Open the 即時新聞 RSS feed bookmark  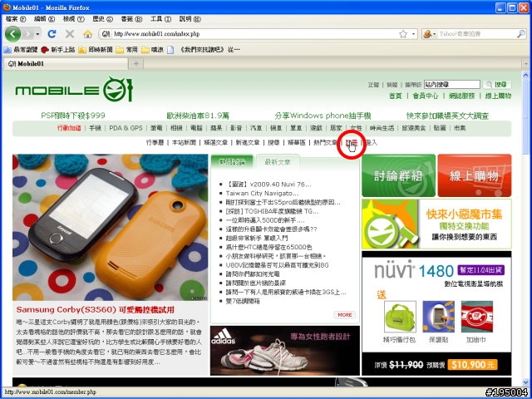tap(96, 50)
